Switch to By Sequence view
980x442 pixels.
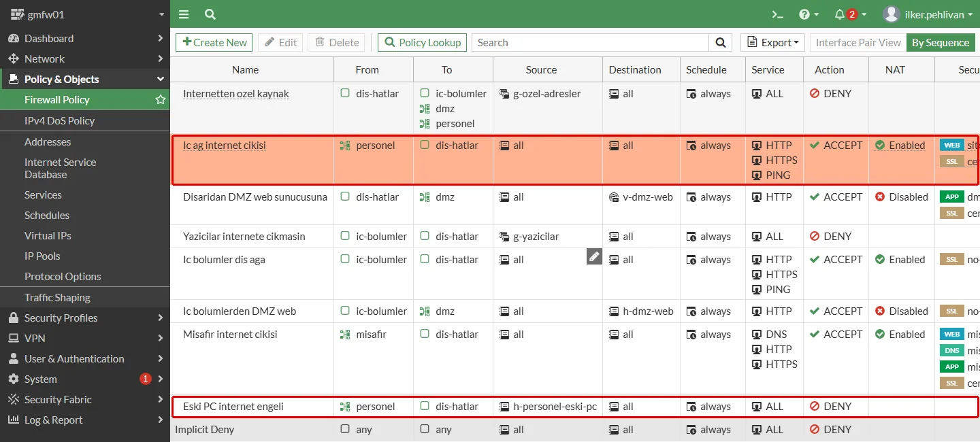click(941, 43)
